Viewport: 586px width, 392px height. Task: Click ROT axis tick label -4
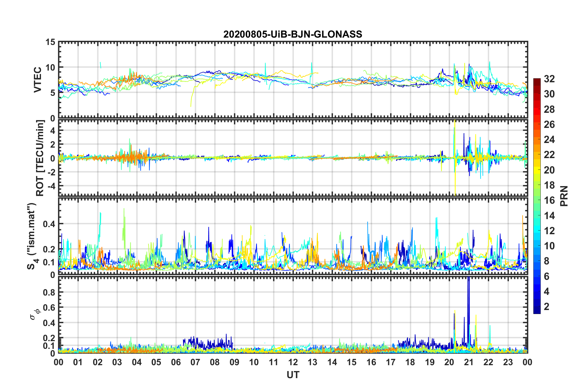[51, 186]
